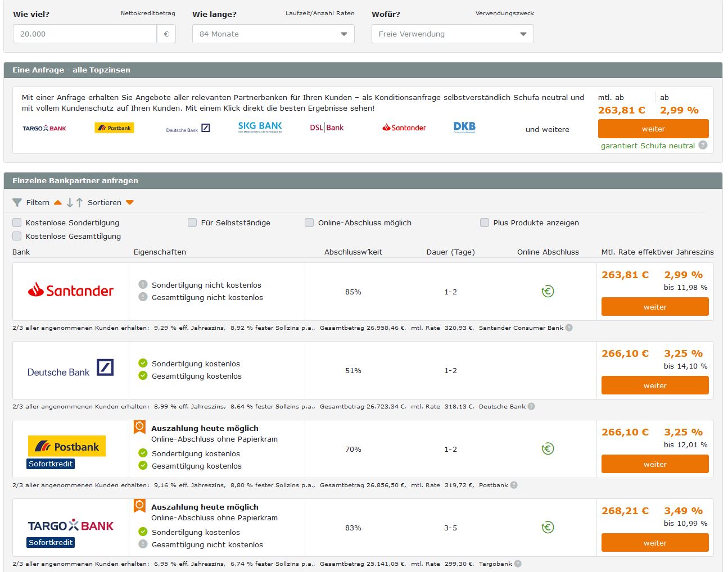Open the Freie Verwendung purpose dropdown
Image resolution: width=728 pixels, height=572 pixels.
coord(453,34)
